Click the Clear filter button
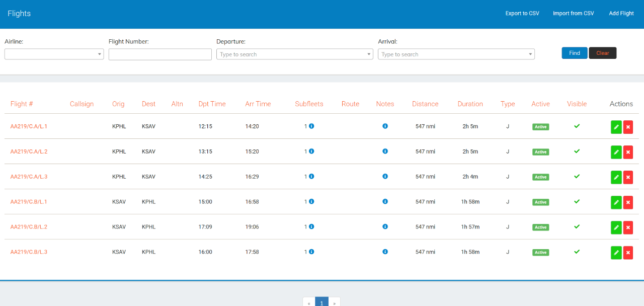Viewport: 644px width, 306px height. (x=602, y=53)
